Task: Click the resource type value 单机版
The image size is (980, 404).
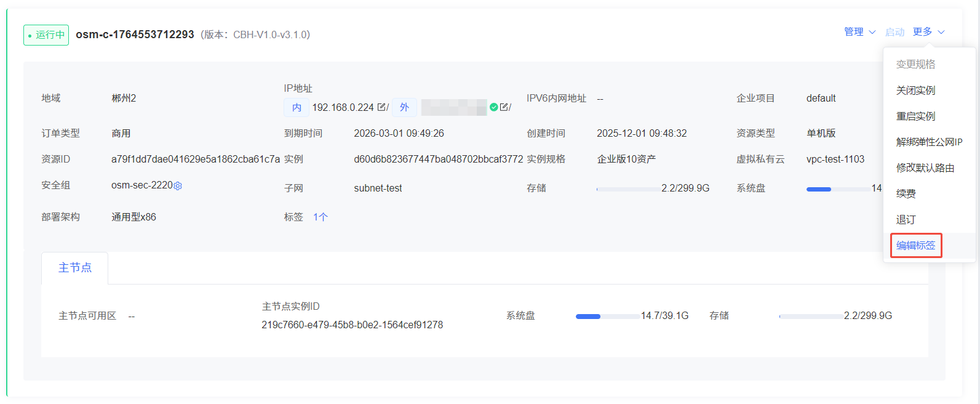Action: point(821,133)
